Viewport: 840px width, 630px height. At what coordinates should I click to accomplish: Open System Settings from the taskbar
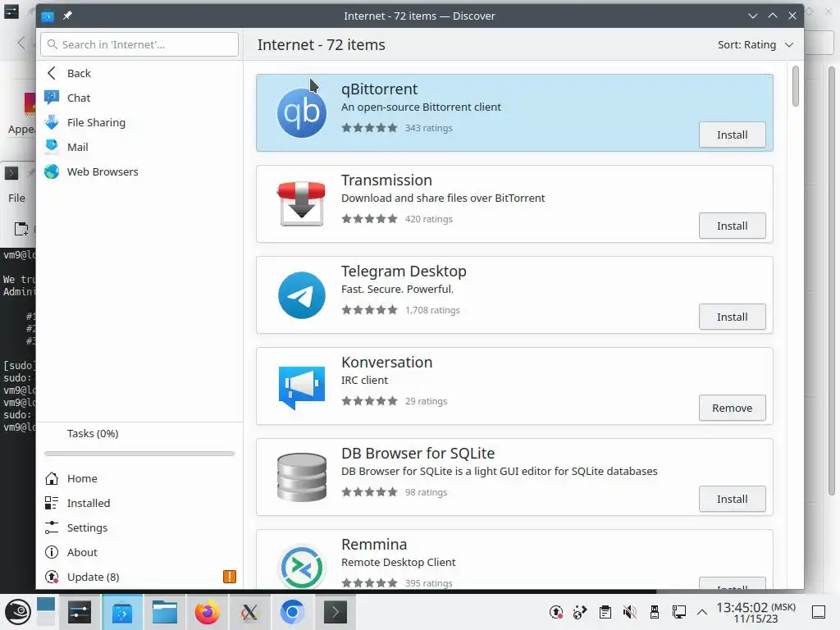click(x=80, y=612)
